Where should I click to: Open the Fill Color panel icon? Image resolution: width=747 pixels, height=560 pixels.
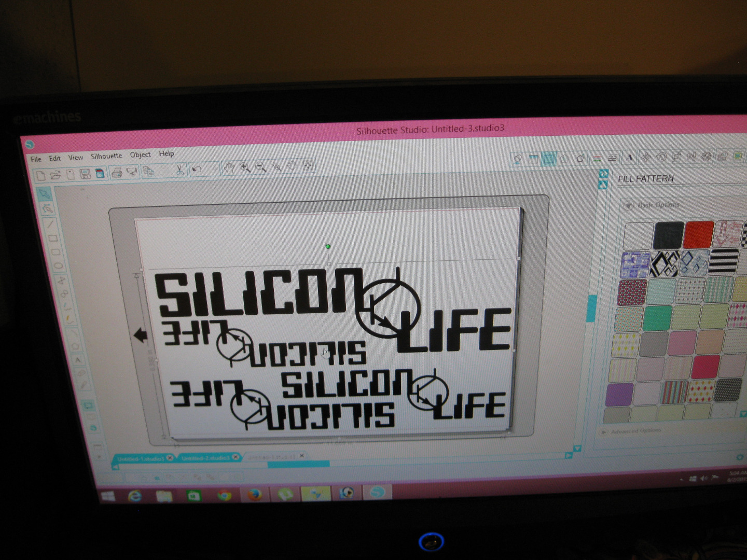(x=517, y=159)
